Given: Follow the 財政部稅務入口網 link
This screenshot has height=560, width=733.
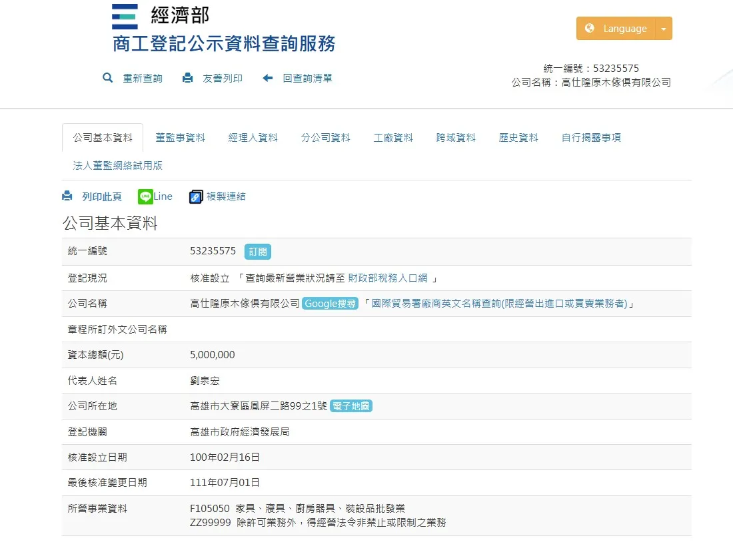Looking at the screenshot, I should 388,278.
